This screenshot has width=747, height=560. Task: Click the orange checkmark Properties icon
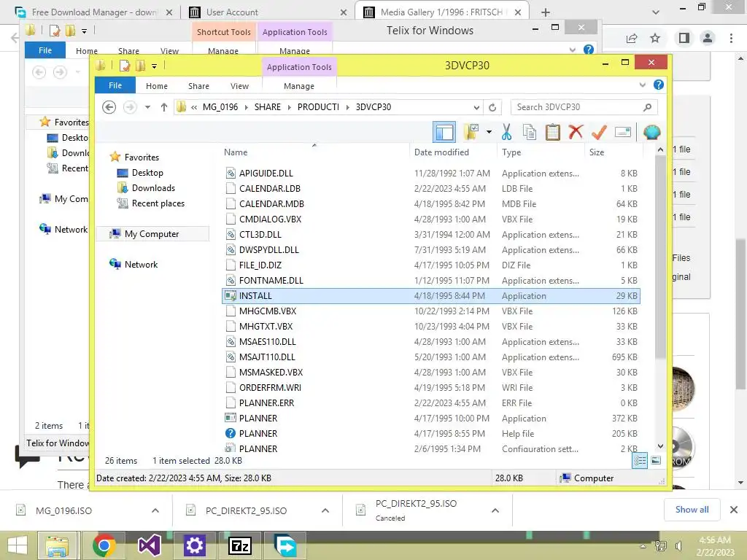(599, 132)
